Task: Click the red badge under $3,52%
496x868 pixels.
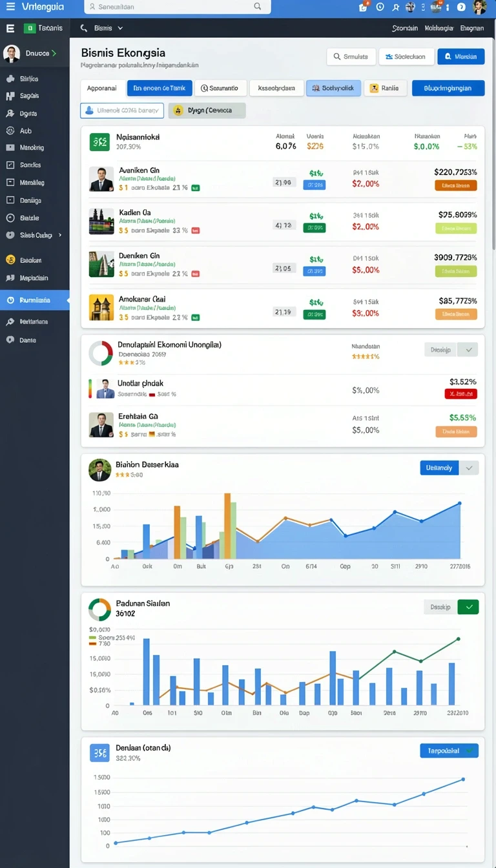Action: 461,393
